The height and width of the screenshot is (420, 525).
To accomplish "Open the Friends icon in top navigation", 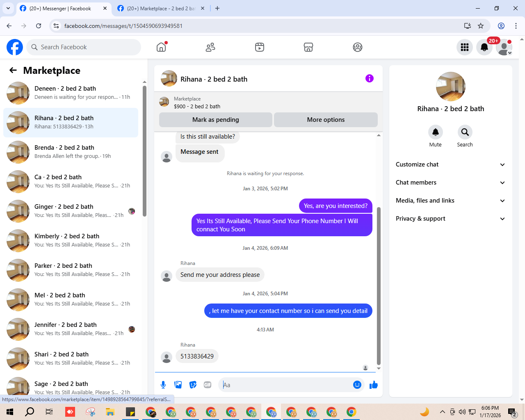I will (210, 47).
